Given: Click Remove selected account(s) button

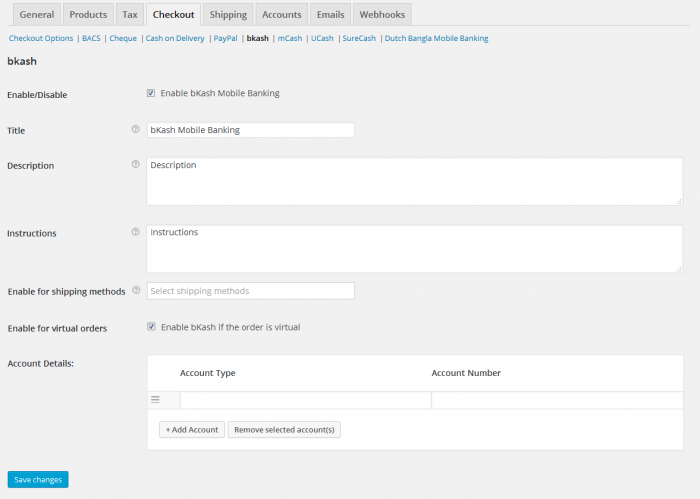Looking at the screenshot, I should [285, 429].
